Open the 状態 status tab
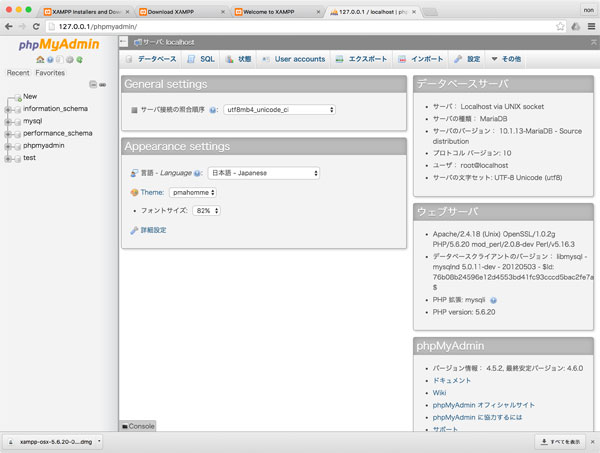Viewport: 600px width, 453px height. pos(238,59)
